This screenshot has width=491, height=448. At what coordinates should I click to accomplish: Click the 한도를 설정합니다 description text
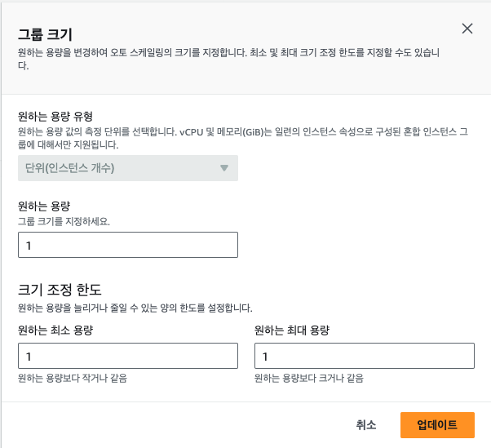point(135,308)
